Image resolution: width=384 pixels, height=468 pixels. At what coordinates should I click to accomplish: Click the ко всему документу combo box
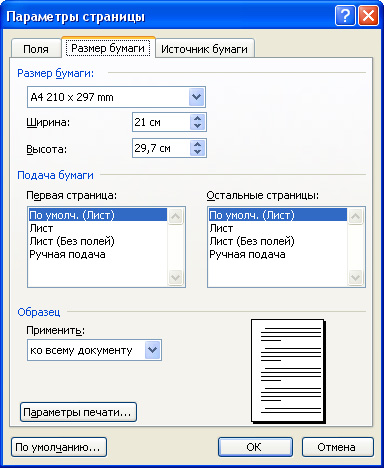(94, 350)
